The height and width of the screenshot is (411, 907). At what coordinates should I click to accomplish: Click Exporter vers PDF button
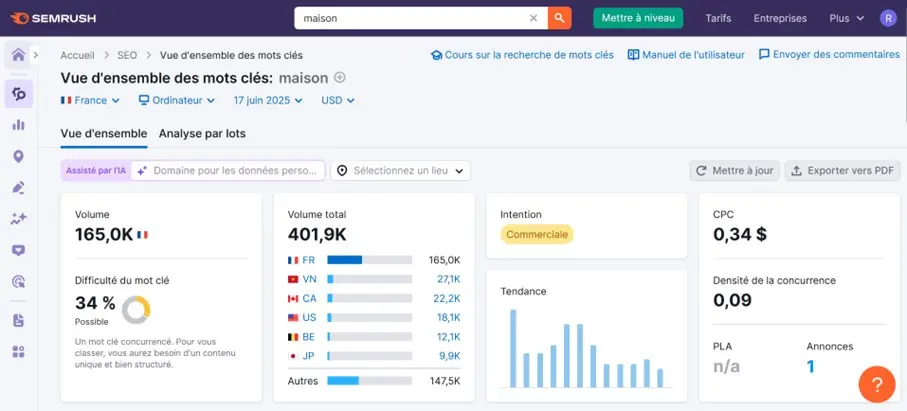click(842, 171)
